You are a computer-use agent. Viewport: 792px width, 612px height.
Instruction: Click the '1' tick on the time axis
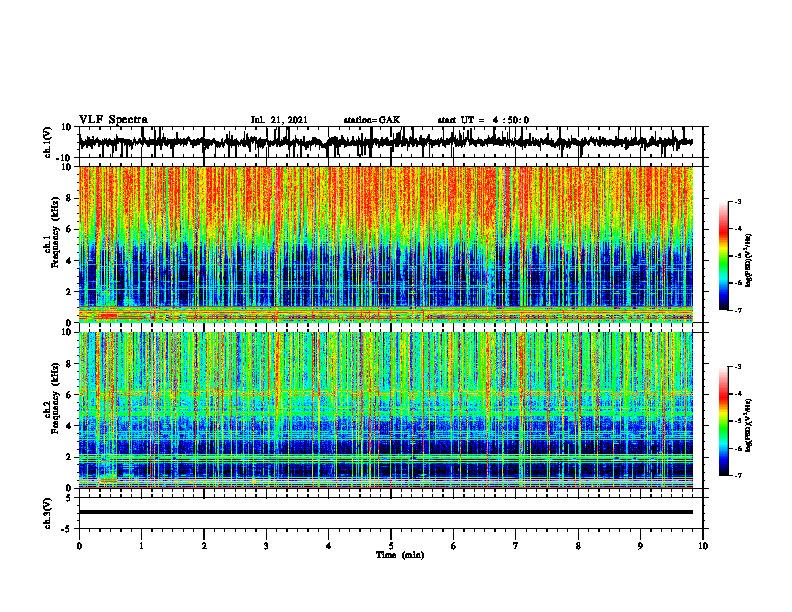(142, 546)
